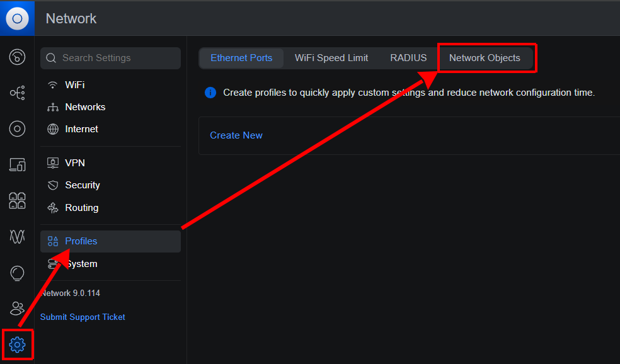Open the Networks settings section
620x364 pixels.
point(84,106)
